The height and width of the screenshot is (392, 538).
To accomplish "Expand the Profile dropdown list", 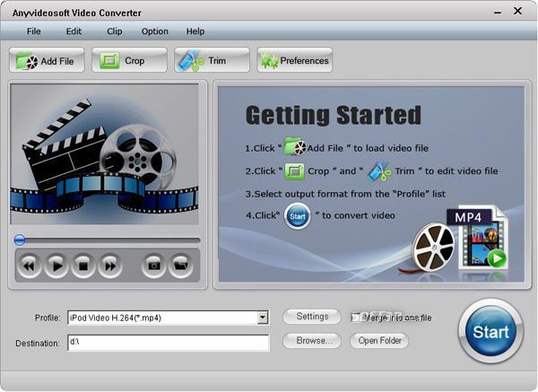I will [x=263, y=318].
